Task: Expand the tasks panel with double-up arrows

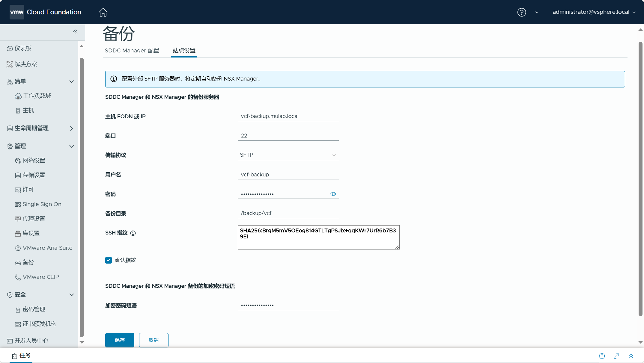Action: pos(631,356)
